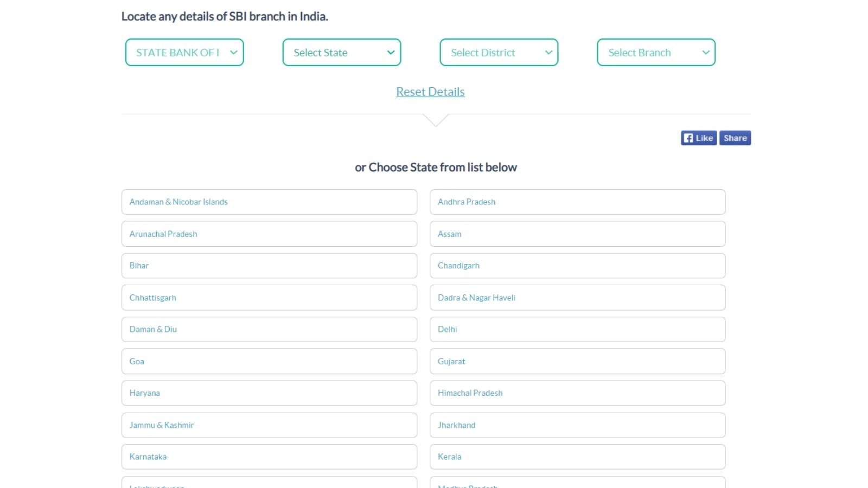This screenshot has width=868, height=488.
Task: Select Assam from the state list
Action: point(578,234)
